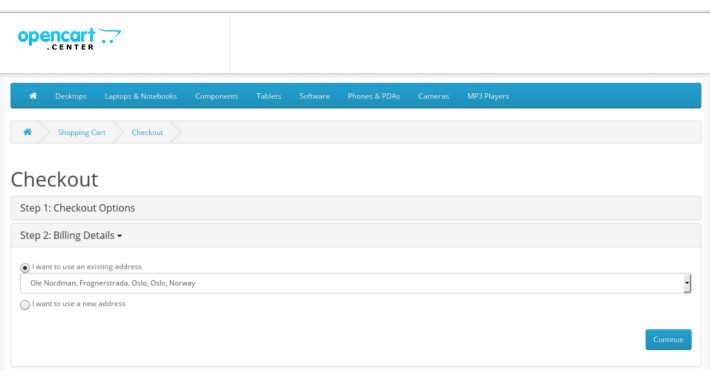Open the MP3 Players menu

488,96
